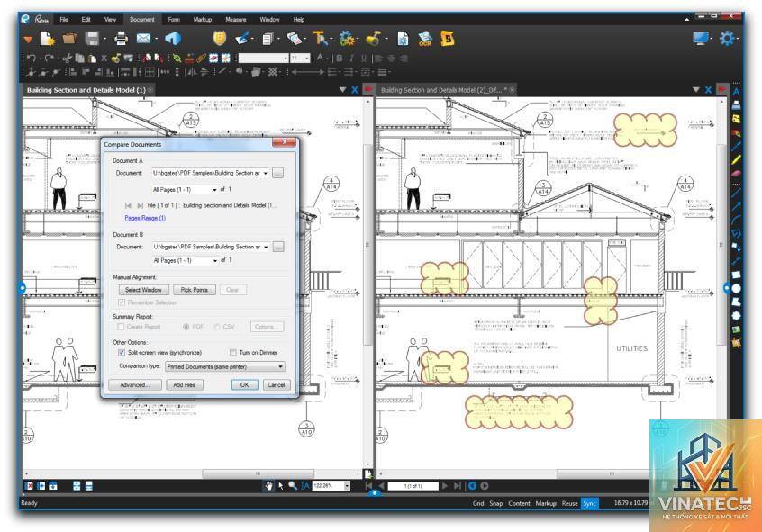Expand left document tab list arrow

coord(342,90)
